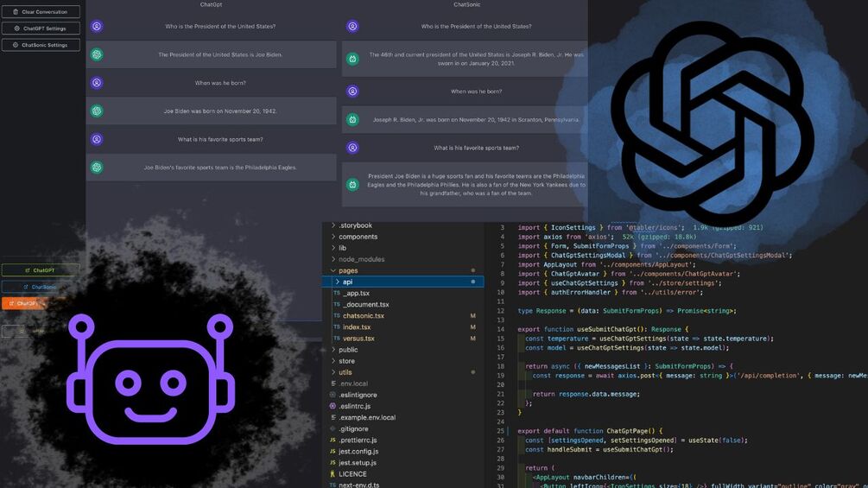Click 'const handleSubmit = useSubmitChatGpt();' line
Screen dimensions: 868x488
[599, 450]
